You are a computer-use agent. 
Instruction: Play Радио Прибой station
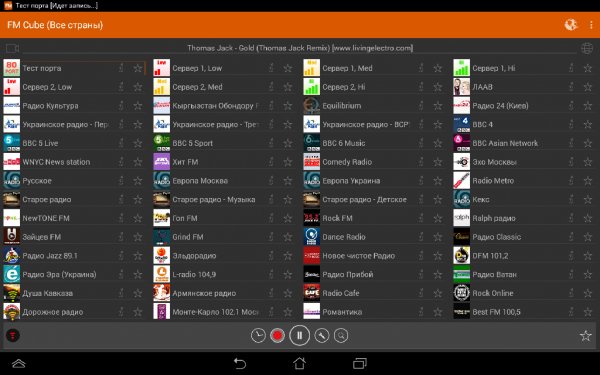click(347, 274)
